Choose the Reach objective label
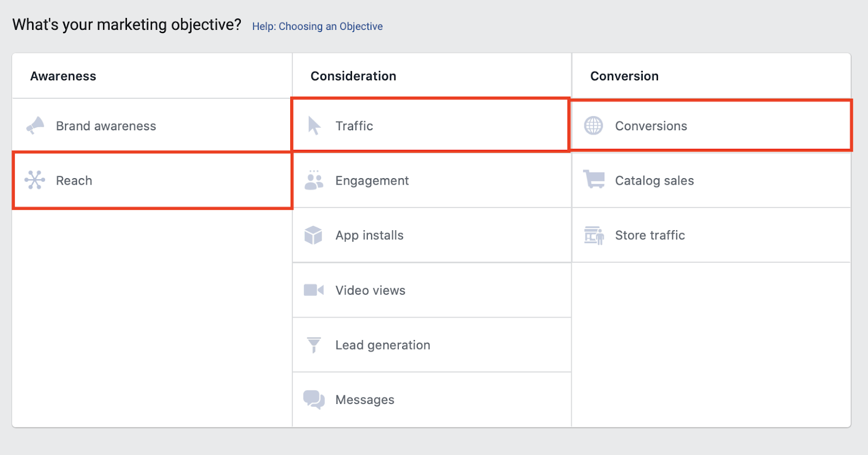Viewport: 868px width, 455px height. [74, 181]
